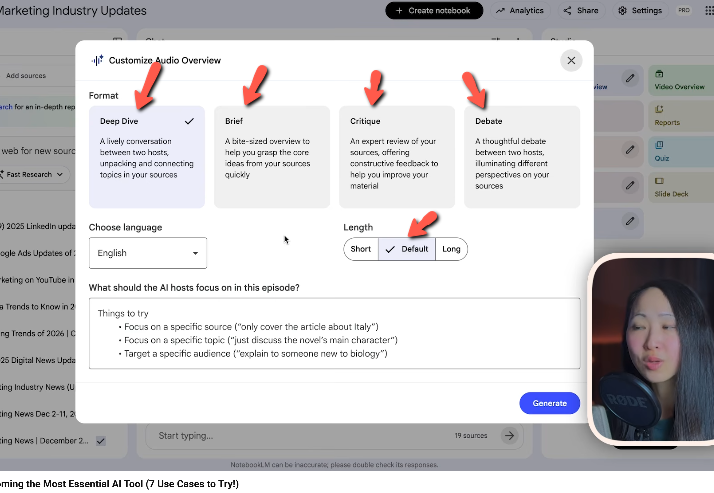714x493 pixels.
Task: Focus the AI hosts focus text box
Action: (x=335, y=333)
